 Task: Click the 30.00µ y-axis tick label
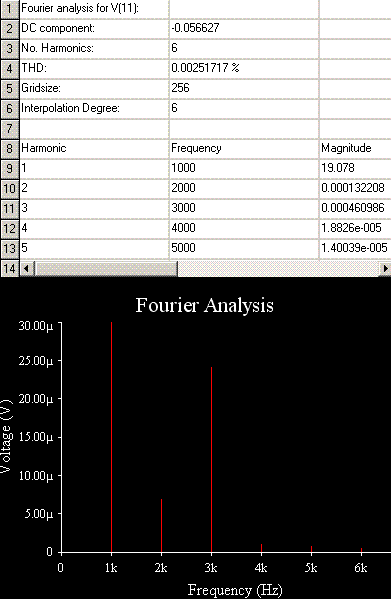[x=36, y=326]
